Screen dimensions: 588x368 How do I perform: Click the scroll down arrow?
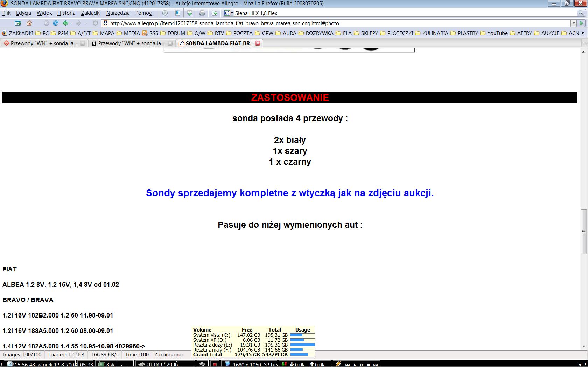584,347
